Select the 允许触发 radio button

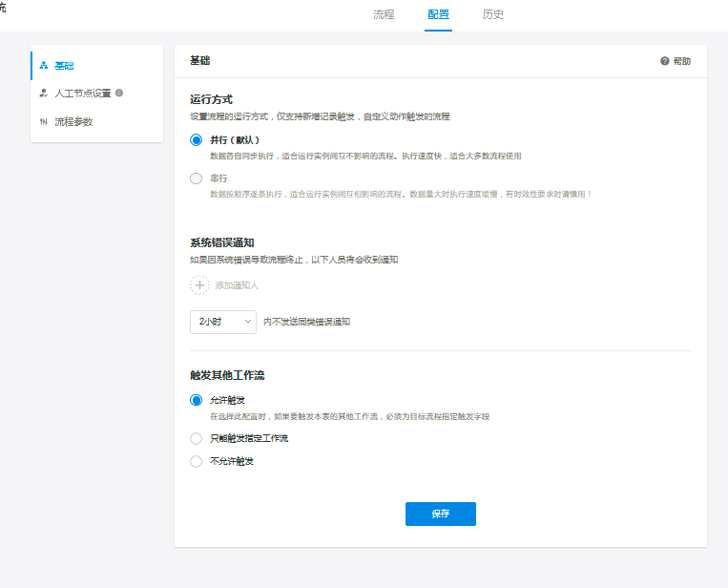click(196, 400)
